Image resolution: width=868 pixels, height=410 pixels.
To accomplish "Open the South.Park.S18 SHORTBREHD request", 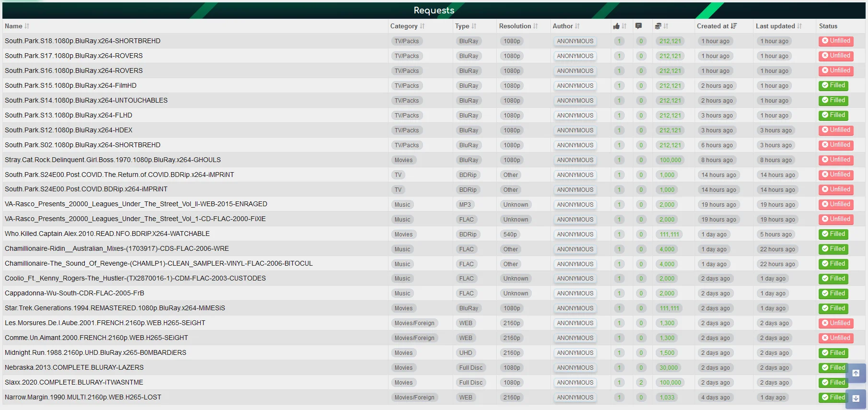I will coord(82,41).
